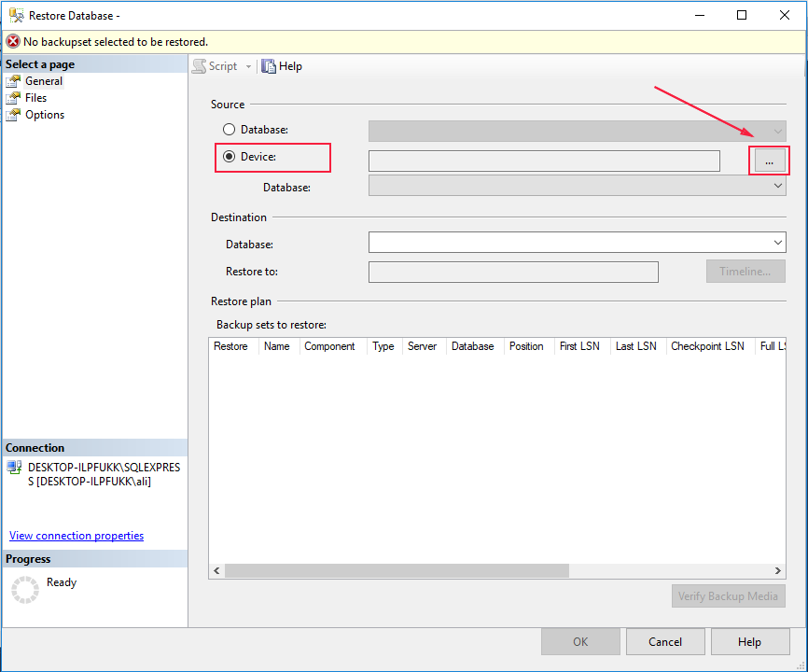Click the Restore Database title bar icon
Image resolution: width=808 pixels, height=672 pixels.
16,15
